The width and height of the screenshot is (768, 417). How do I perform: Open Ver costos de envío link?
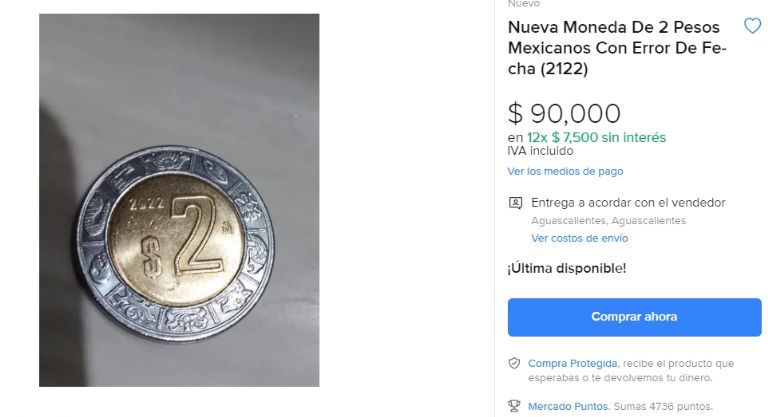(x=579, y=238)
